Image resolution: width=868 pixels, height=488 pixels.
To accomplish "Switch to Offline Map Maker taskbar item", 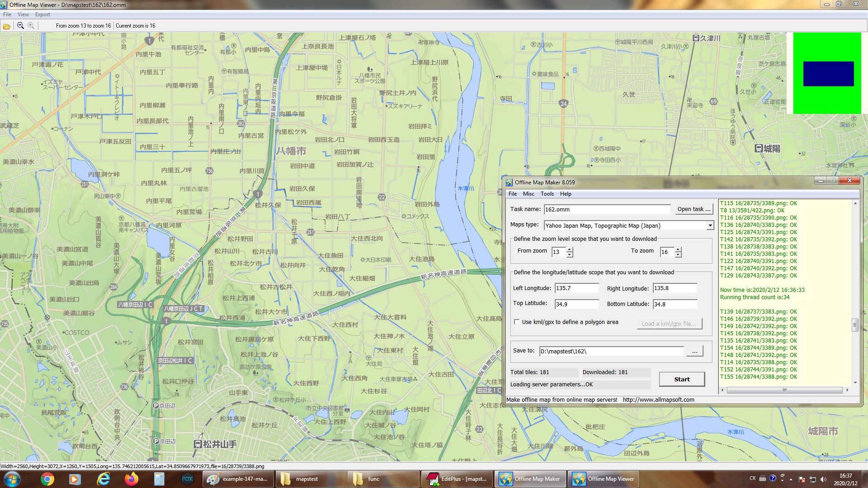I will point(531,479).
